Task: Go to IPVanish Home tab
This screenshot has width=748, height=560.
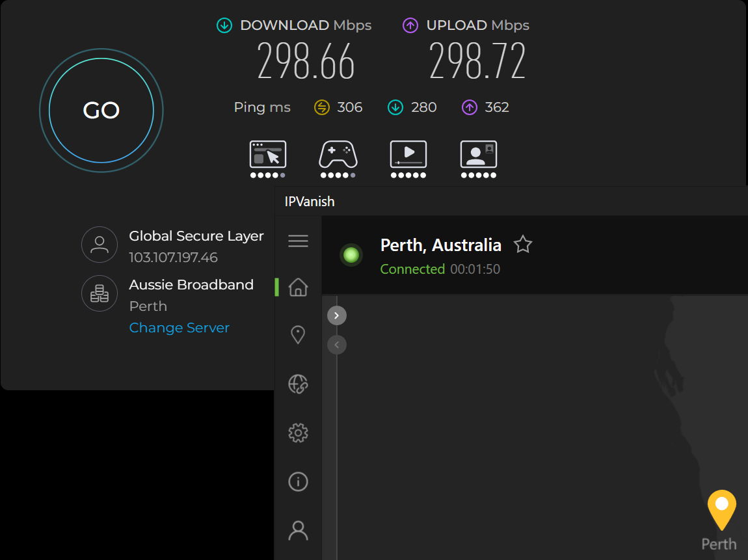Action: tap(298, 287)
